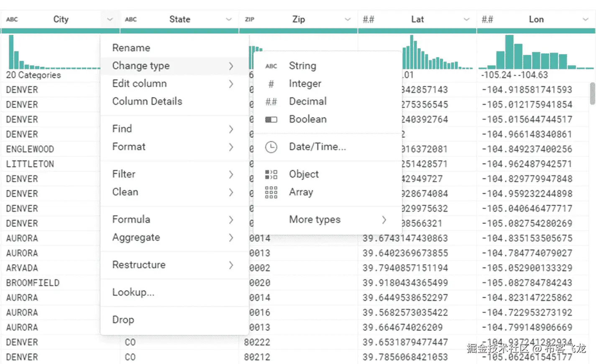
Task: Choose Rename from the column menu
Action: 175,48
